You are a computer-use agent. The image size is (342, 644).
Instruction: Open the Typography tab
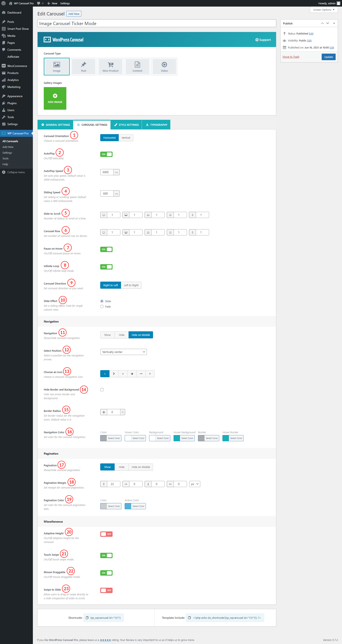click(x=156, y=125)
